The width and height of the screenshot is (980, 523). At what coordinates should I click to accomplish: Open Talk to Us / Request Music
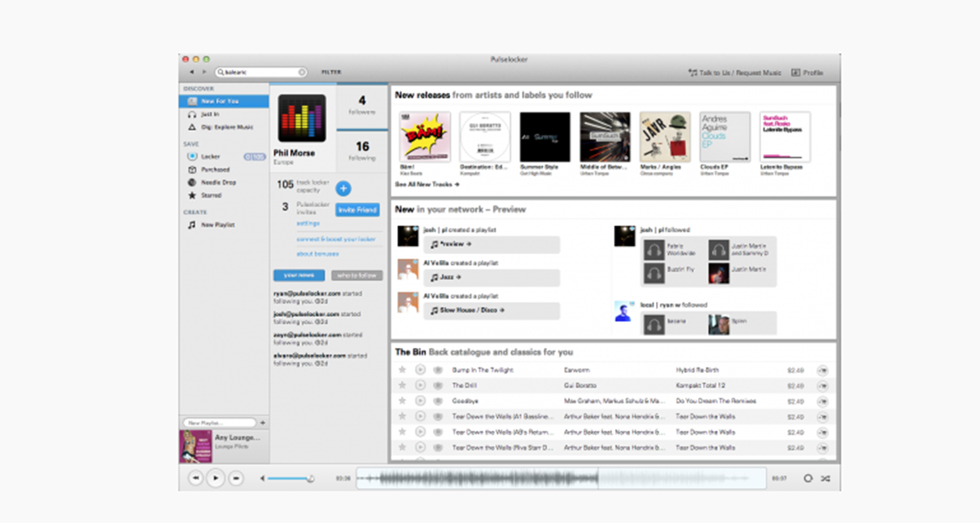pyautogui.click(x=734, y=73)
